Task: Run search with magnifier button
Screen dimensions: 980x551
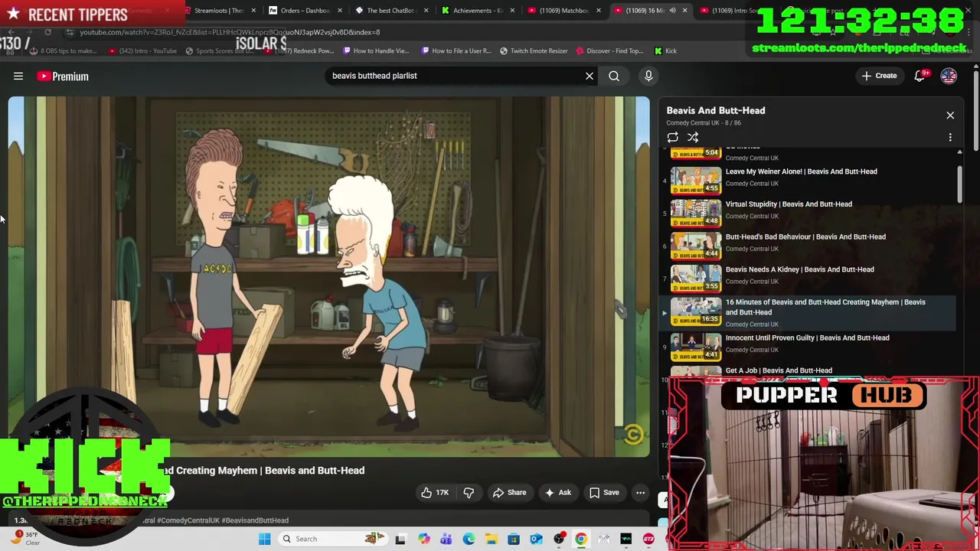Action: click(x=614, y=76)
